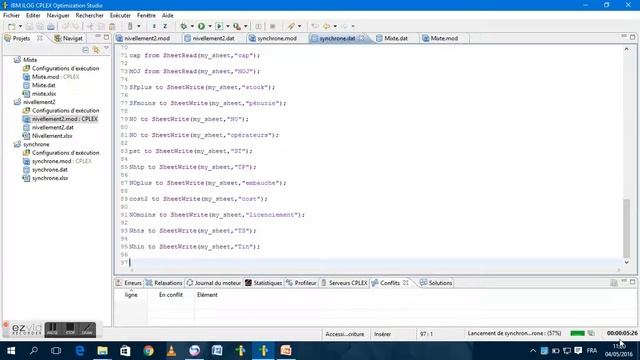This screenshot has height=360, width=640.
Task: Close the synchrone.dat editor tab
Action: click(362, 38)
